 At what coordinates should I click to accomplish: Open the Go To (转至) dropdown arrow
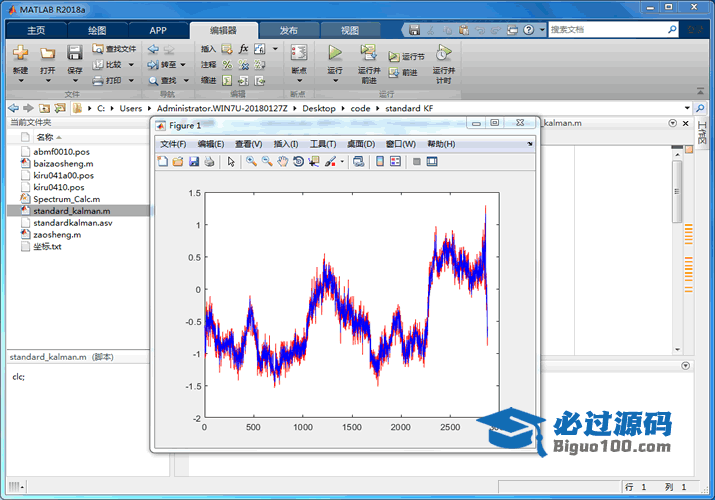(x=183, y=65)
